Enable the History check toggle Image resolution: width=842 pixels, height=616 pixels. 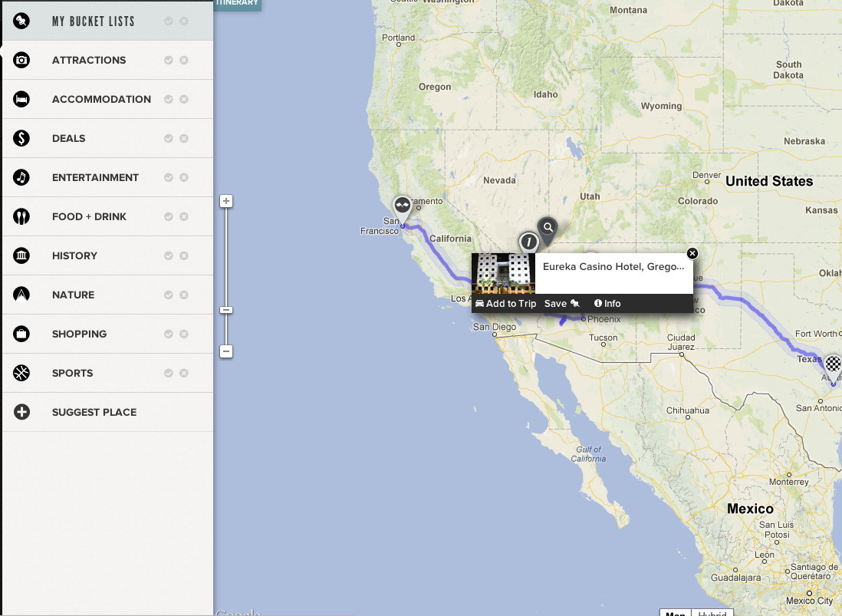pos(169,255)
